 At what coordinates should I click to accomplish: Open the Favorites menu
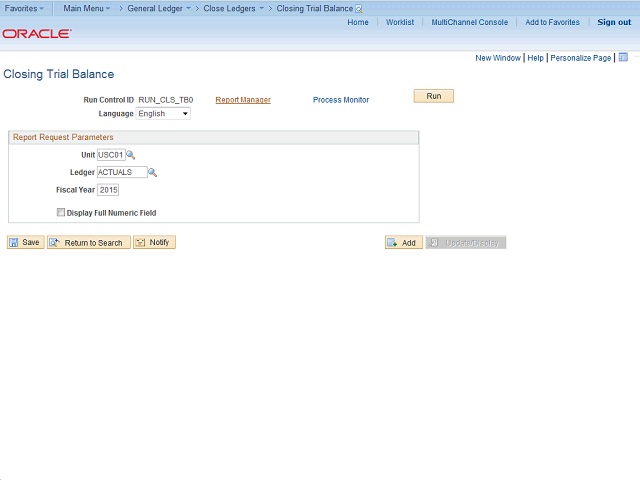click(24, 8)
